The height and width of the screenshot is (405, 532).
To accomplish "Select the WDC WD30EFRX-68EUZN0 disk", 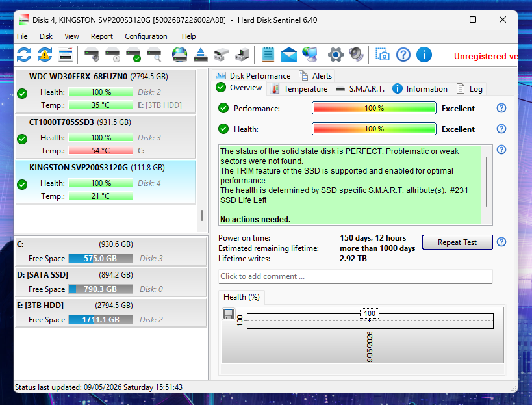I will 105,91.
